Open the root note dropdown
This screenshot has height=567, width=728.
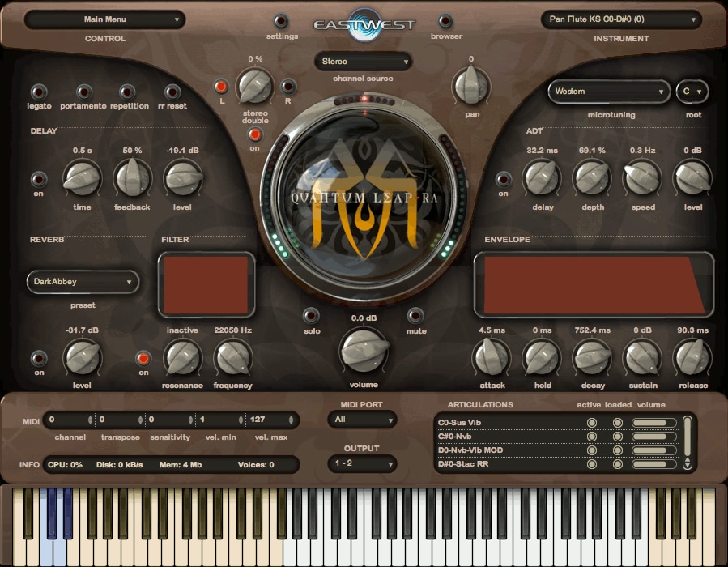point(692,92)
